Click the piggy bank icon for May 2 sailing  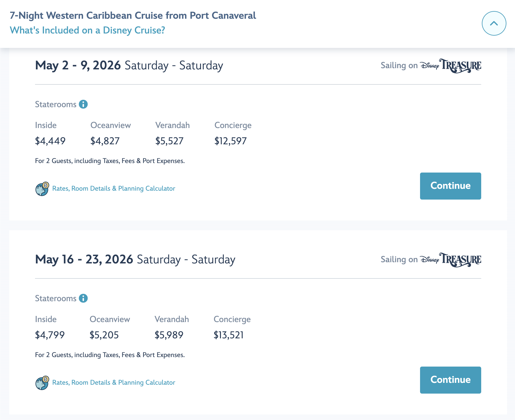(x=42, y=189)
